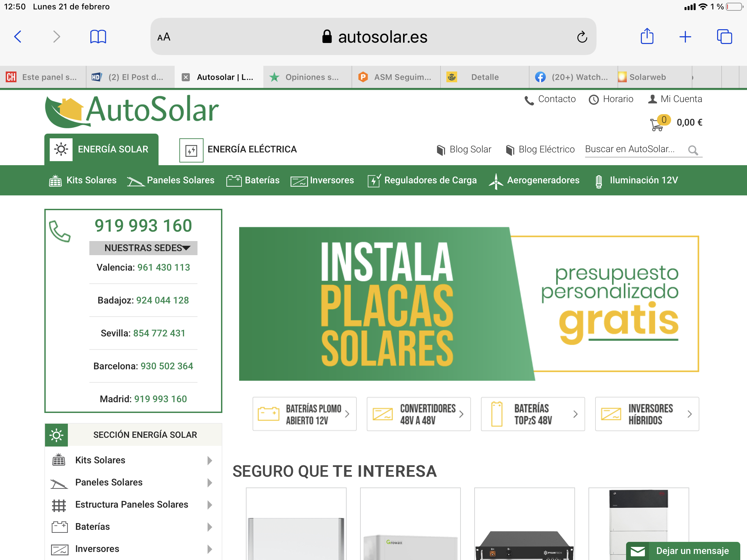Expand Estructura Paneles Solares arrow

click(210, 505)
